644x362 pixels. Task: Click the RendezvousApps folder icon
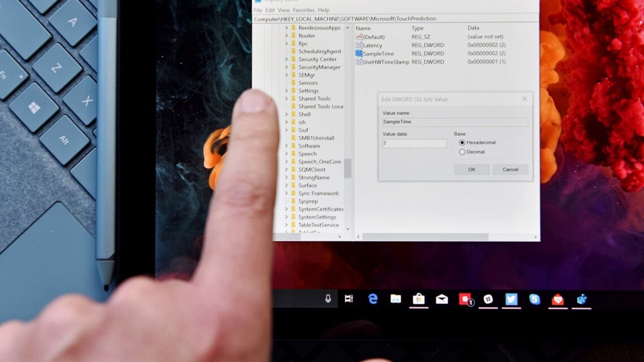293,28
